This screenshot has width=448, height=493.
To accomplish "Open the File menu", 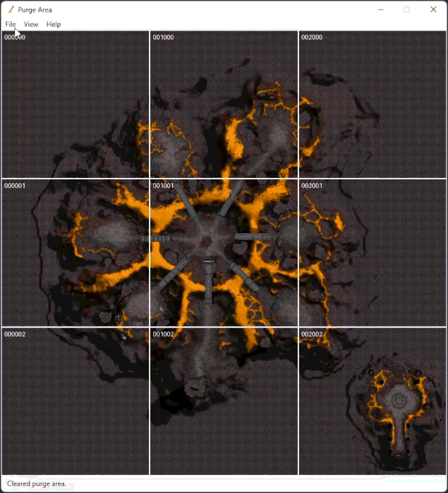I will (x=10, y=24).
